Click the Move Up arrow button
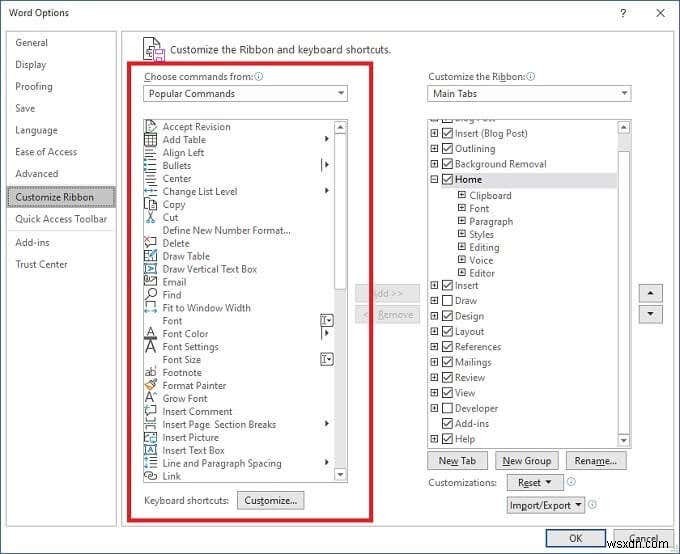The image size is (680, 554). pyautogui.click(x=650, y=293)
